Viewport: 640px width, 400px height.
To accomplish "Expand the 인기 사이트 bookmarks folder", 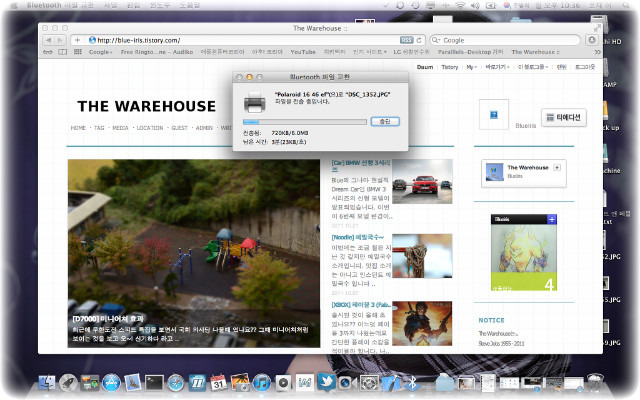I will click(x=369, y=52).
